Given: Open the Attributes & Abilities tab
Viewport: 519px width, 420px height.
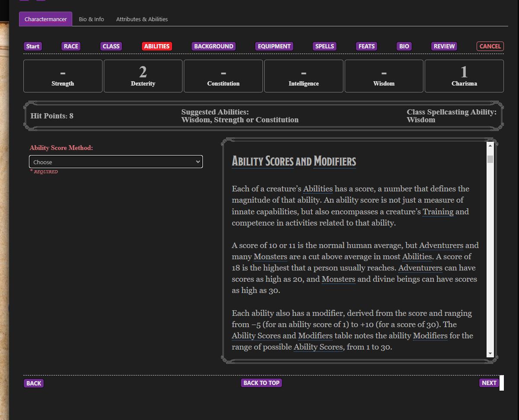Looking at the screenshot, I should click(142, 19).
